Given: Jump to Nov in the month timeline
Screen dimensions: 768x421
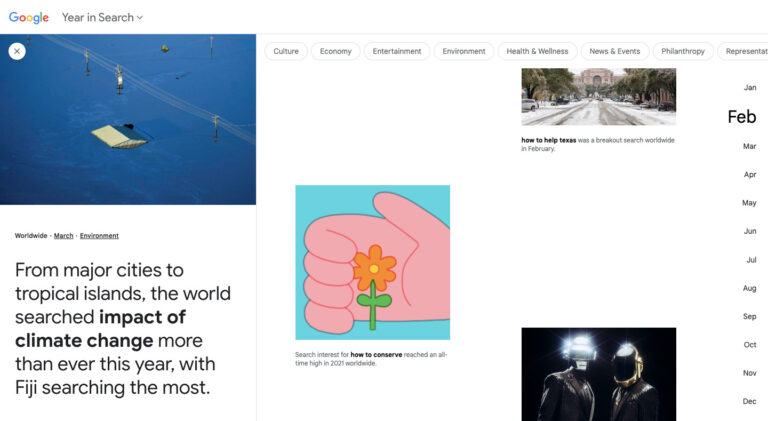Looking at the screenshot, I should (x=749, y=373).
